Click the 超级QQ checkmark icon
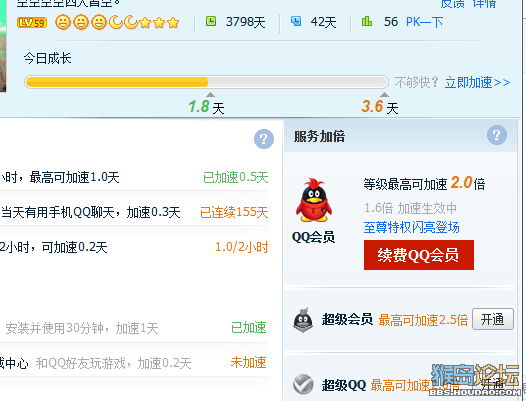The image size is (526, 401). pyautogui.click(x=303, y=384)
